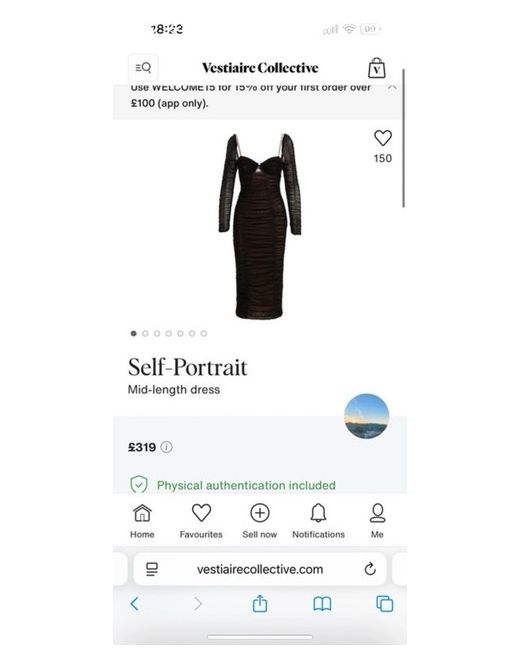
Task: Show open Safari tabs
Action: 384,604
